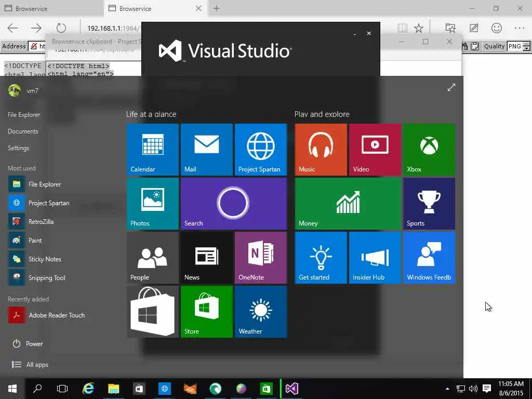Open the Sports tile
532x399 pixels.
pyautogui.click(x=429, y=204)
